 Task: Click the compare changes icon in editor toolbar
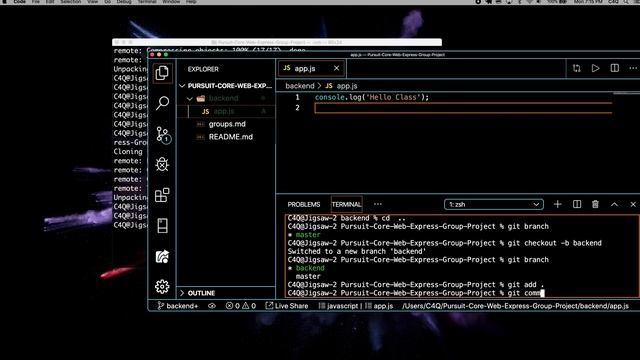tap(576, 68)
